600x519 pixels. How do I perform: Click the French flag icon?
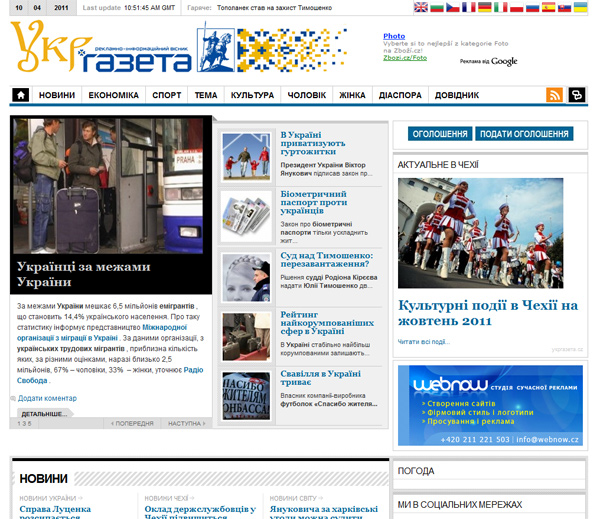tap(469, 7)
